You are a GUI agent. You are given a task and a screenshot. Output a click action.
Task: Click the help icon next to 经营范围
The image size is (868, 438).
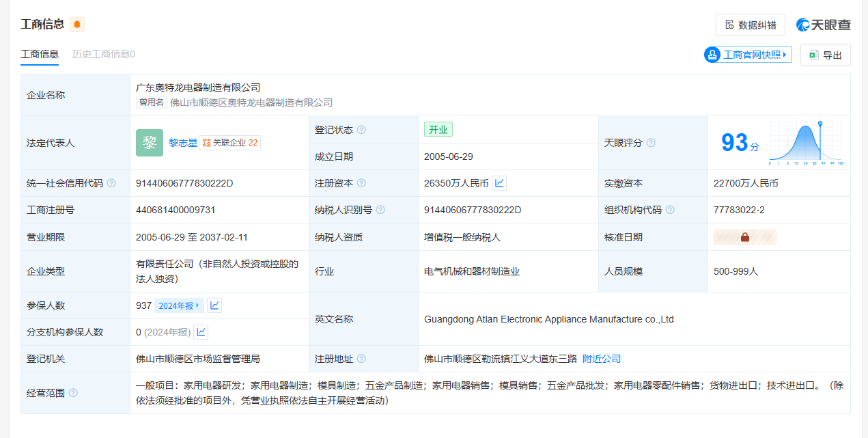tap(73, 393)
